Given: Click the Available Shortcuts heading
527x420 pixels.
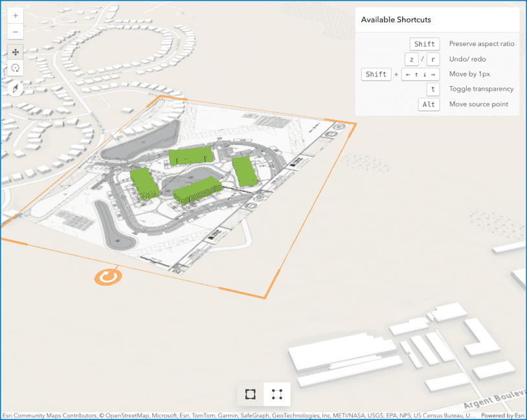Looking at the screenshot, I should (x=396, y=19).
